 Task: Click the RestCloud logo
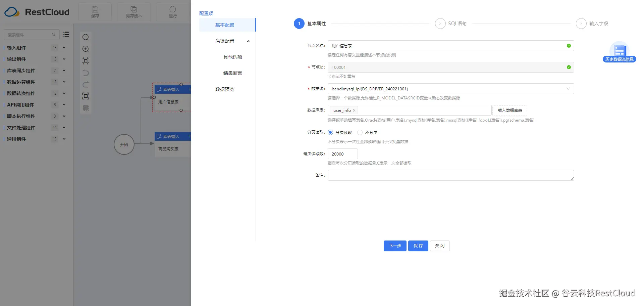tap(37, 12)
